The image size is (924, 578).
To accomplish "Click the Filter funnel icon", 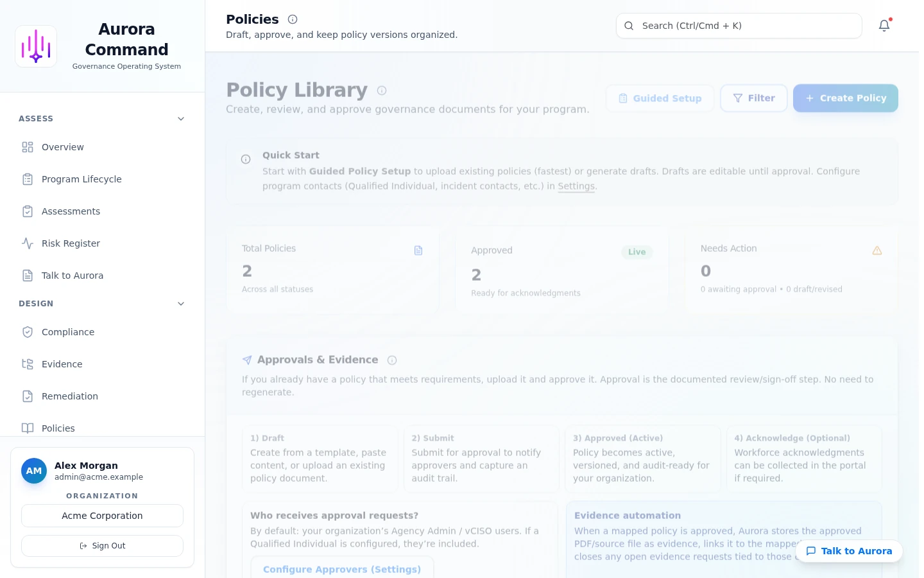I will tap(738, 98).
